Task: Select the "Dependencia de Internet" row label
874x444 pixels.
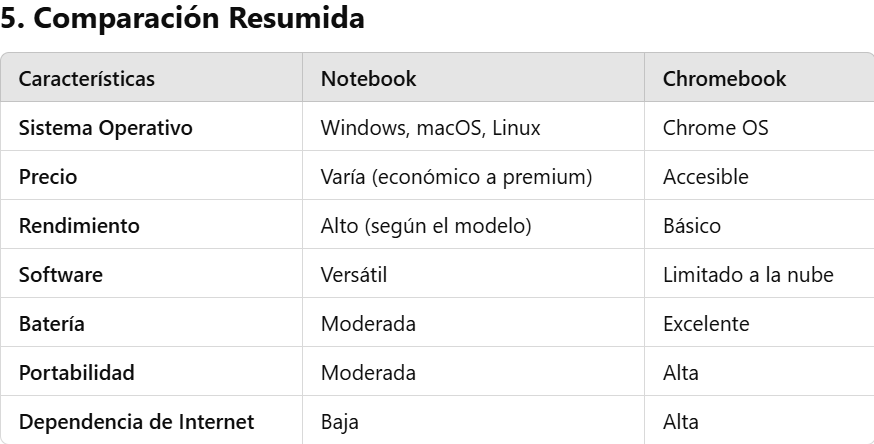Action: click(x=136, y=422)
